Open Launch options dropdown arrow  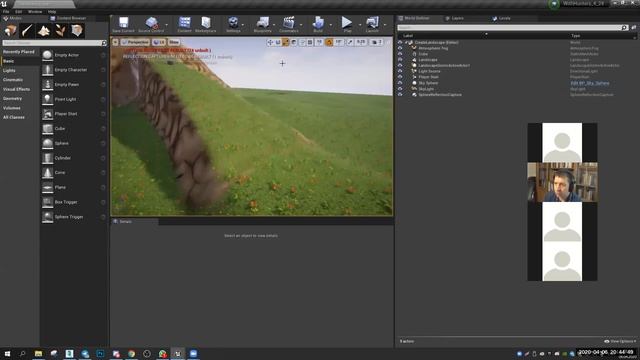pos(384,25)
